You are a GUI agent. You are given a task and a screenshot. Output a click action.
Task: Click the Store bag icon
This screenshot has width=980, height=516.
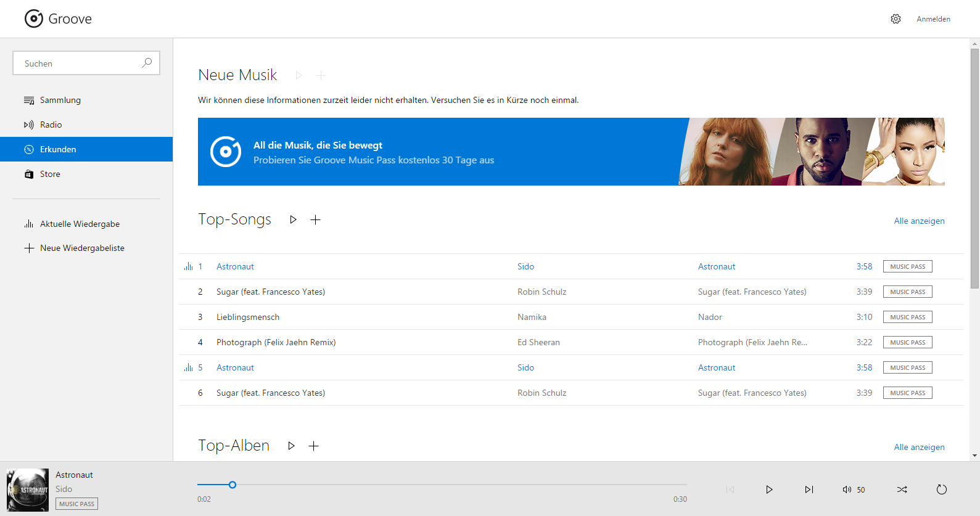pyautogui.click(x=29, y=174)
